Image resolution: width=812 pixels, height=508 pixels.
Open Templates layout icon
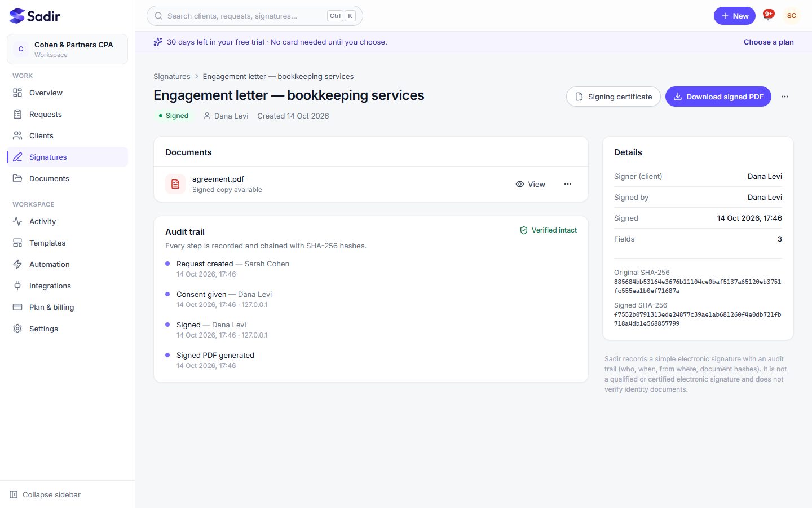[x=17, y=243]
